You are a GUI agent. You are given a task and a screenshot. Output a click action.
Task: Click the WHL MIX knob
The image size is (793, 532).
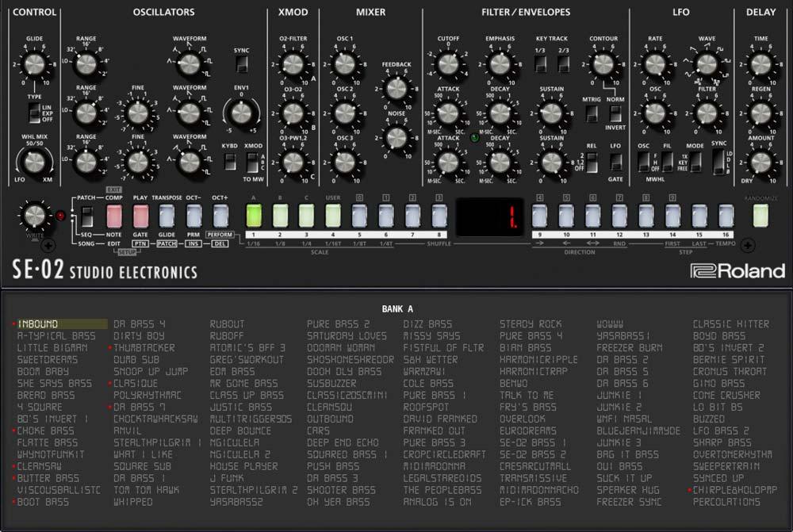coord(34,163)
